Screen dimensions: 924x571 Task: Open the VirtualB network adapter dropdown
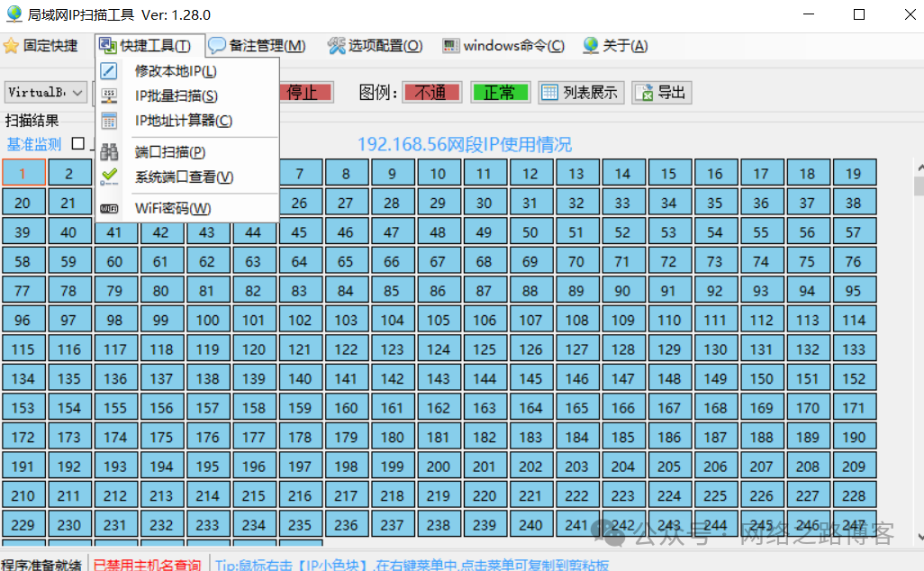45,93
